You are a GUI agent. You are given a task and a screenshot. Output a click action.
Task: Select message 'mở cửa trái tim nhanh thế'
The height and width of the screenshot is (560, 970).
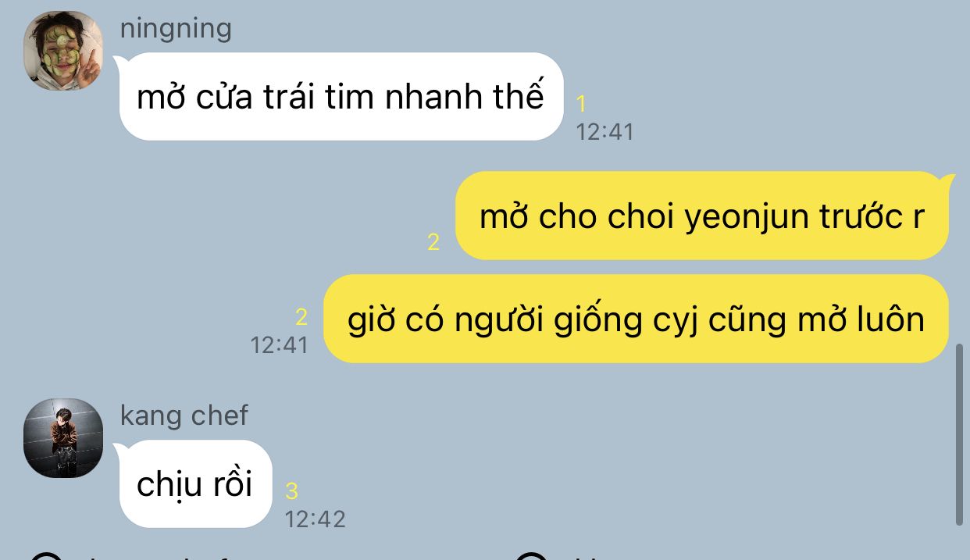[341, 96]
